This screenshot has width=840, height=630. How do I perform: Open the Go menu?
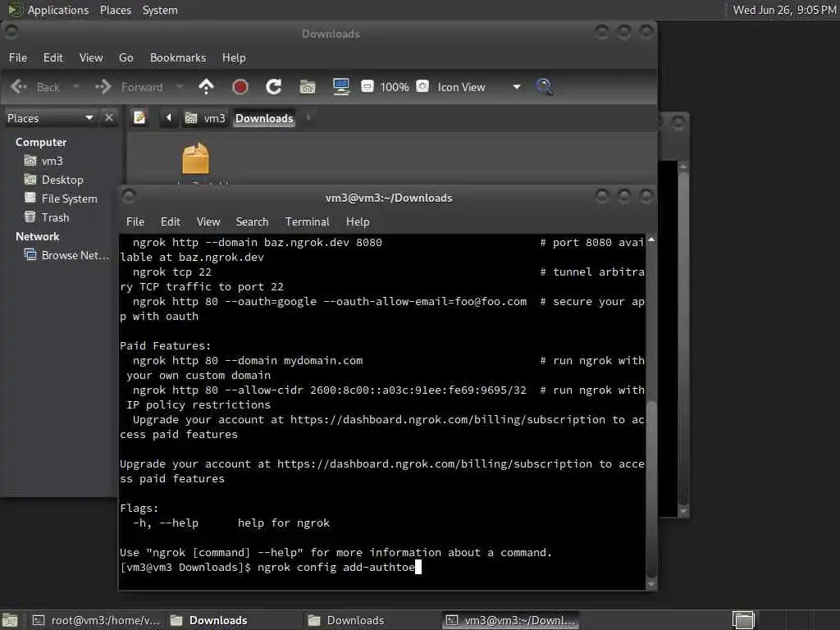[x=126, y=57]
